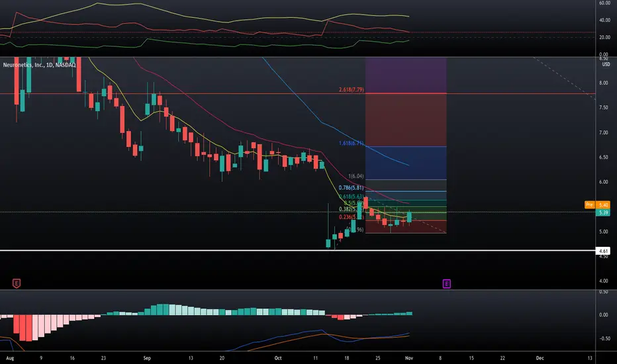Viewport: 617px width, 364px height.
Task: Select the 0.618(5.63) Fibonacci level label
Action: tap(351, 197)
